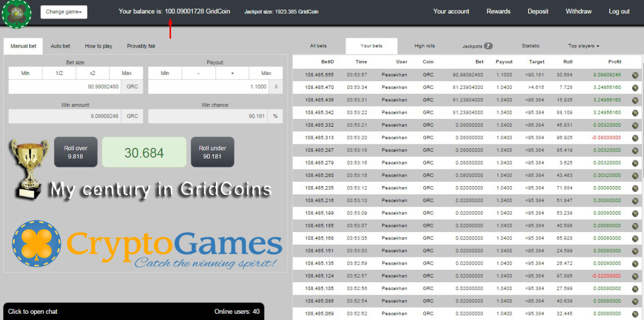Open verify icon for bet 108,485,151
644x320 pixels.
(x=635, y=251)
